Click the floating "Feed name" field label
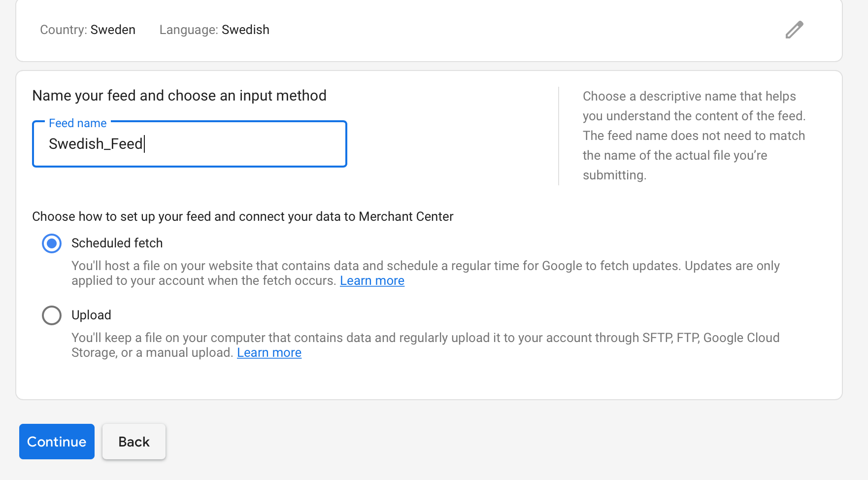868x480 pixels. (x=78, y=123)
